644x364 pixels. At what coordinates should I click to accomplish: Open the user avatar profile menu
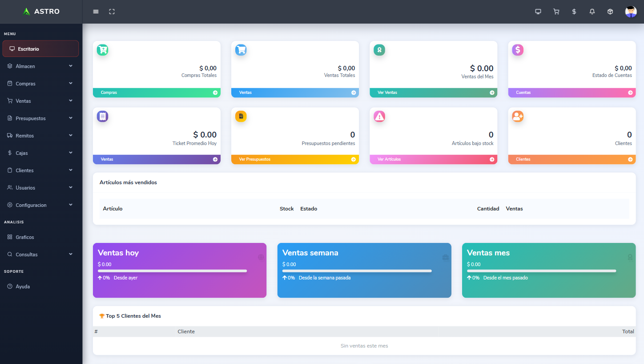click(x=631, y=12)
